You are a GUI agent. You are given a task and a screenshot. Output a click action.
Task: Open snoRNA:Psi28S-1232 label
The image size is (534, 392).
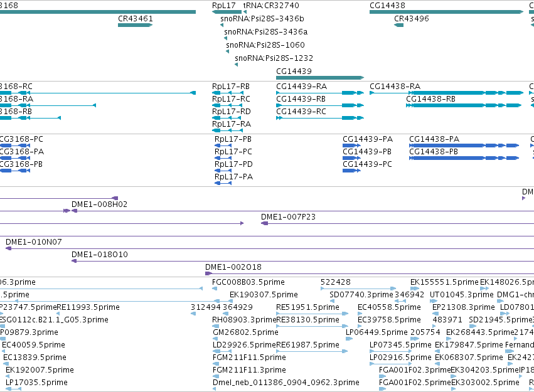(274, 58)
